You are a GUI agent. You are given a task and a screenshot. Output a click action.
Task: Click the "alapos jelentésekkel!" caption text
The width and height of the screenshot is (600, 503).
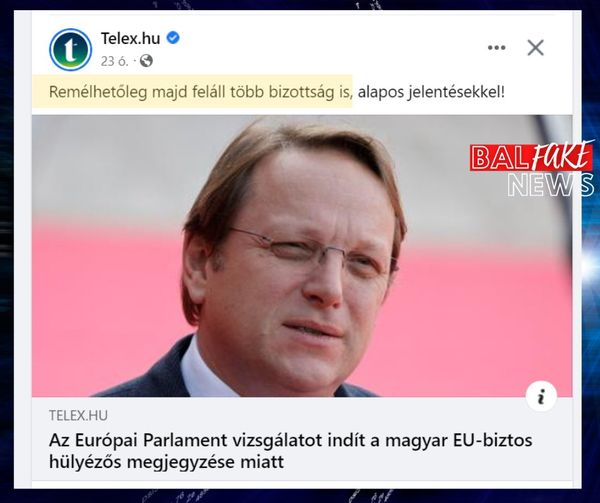click(431, 92)
